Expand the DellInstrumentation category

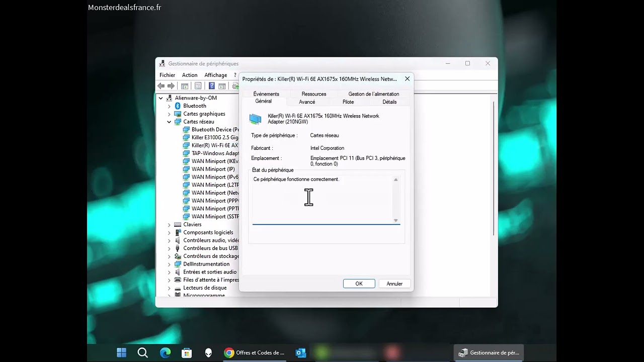169,264
